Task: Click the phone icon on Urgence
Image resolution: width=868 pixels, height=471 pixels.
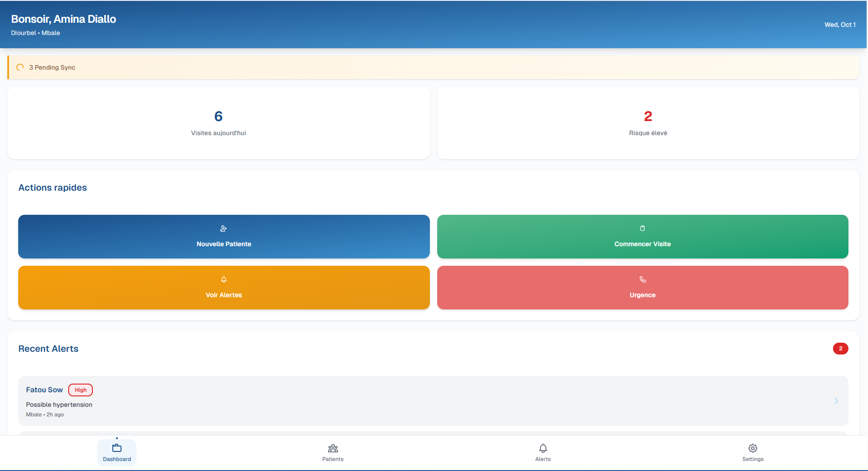Action: [x=642, y=279]
